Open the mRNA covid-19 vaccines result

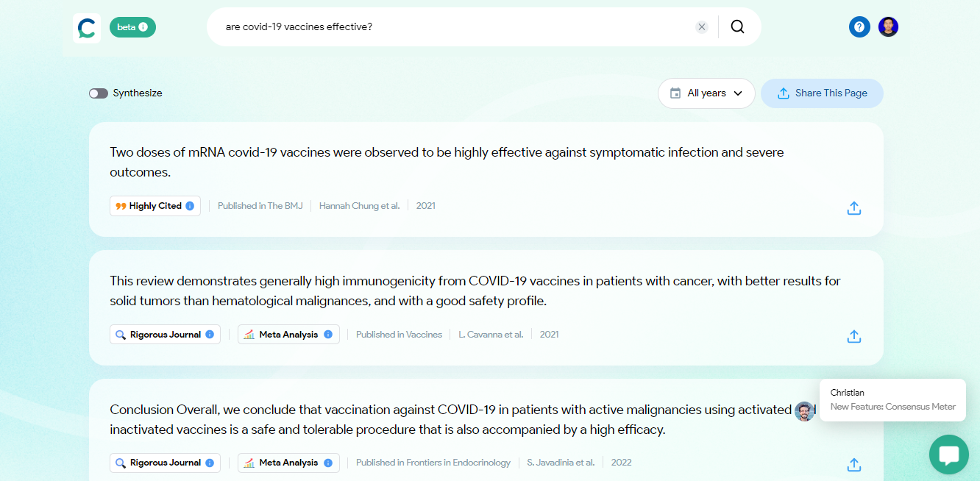tap(447, 162)
